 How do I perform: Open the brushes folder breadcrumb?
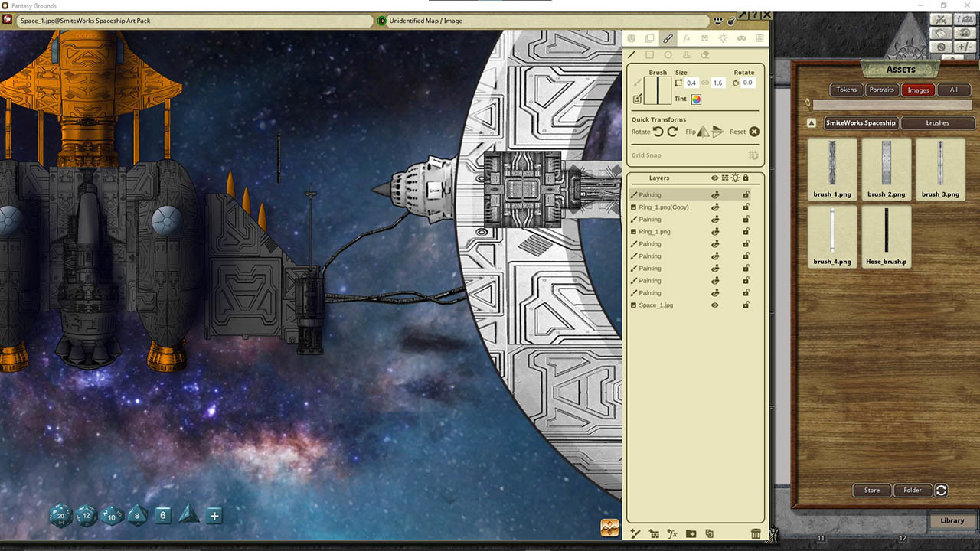937,123
